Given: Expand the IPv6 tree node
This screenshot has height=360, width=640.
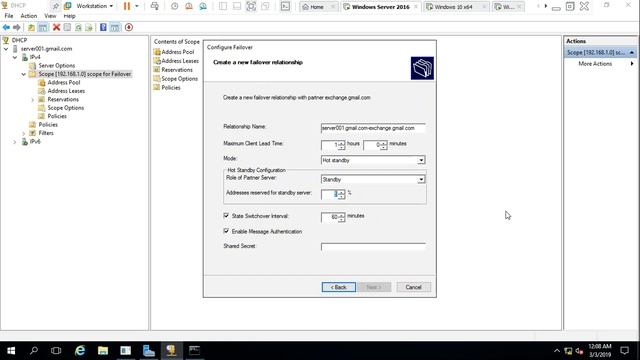Looking at the screenshot, I should coord(15,142).
